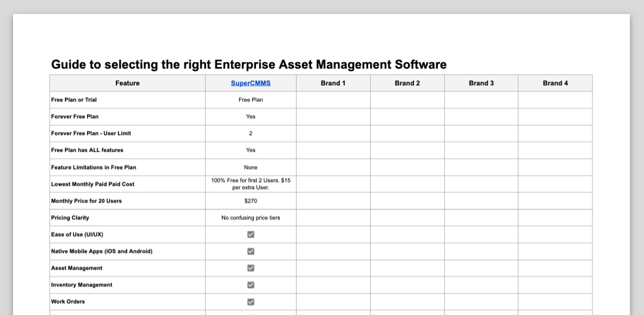Open the SuperCMMS link in header
This screenshot has height=315, width=644.
251,83
